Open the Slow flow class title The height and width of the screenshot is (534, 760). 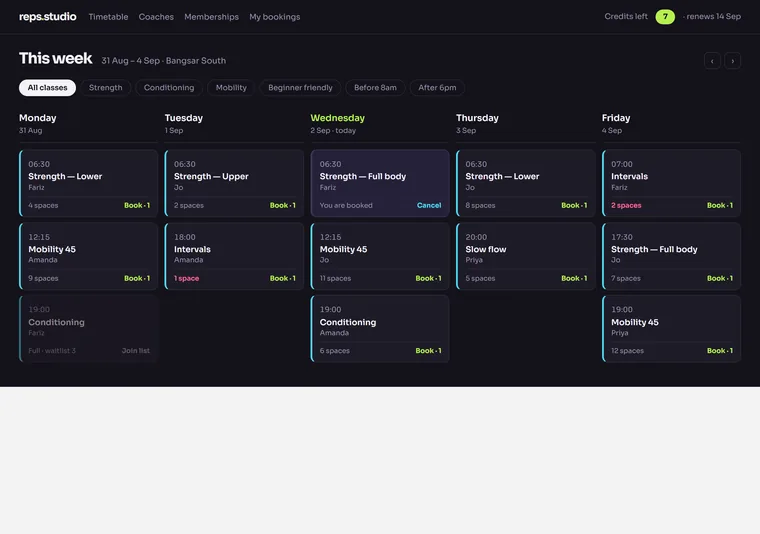[486, 249]
